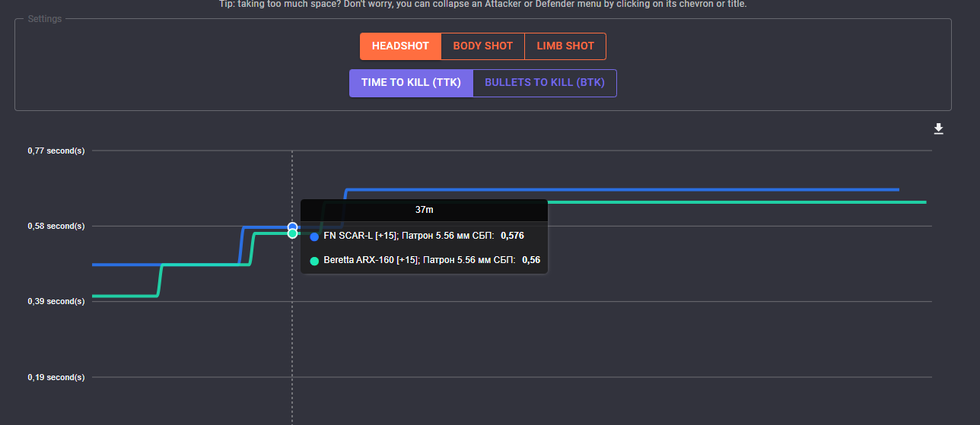Click the 0,19 second(s) axis label
This screenshot has height=425, width=980.
pyautogui.click(x=56, y=377)
